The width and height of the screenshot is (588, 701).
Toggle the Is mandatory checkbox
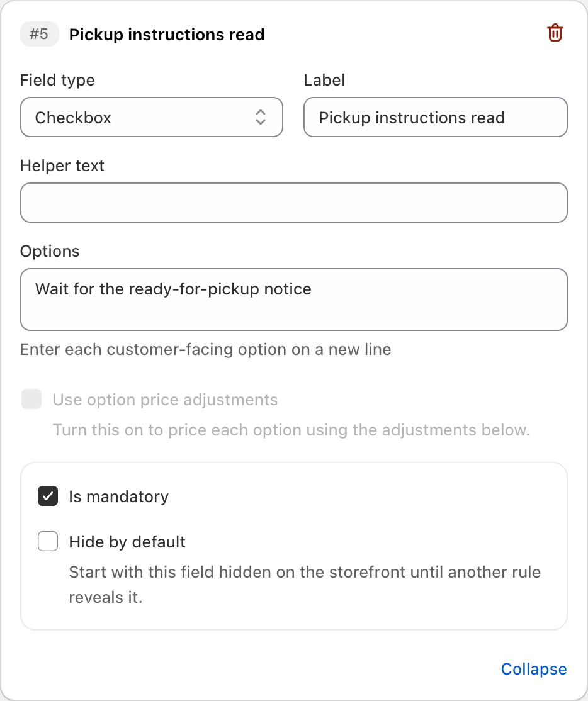point(48,496)
